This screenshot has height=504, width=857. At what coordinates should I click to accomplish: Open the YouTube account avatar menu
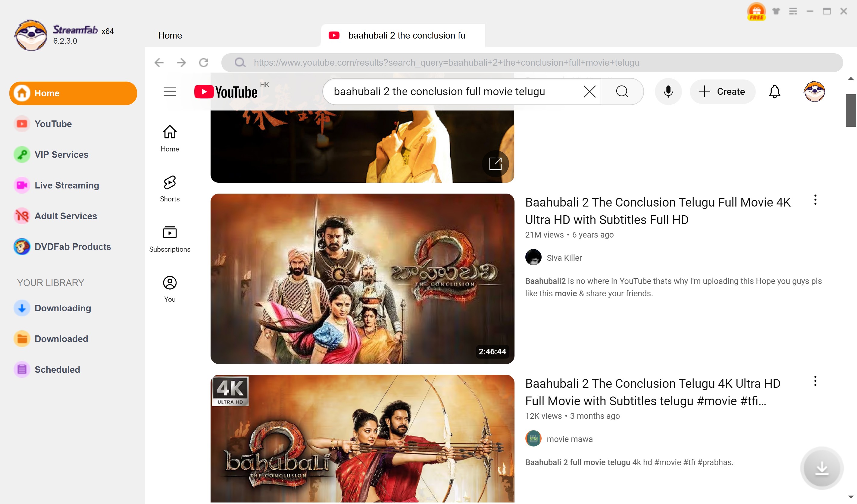tap(814, 92)
